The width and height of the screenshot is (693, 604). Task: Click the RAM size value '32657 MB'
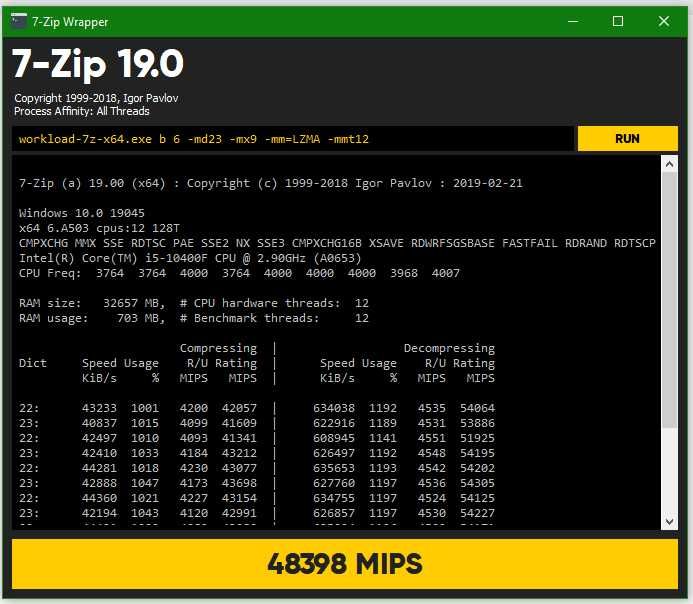(x=134, y=303)
